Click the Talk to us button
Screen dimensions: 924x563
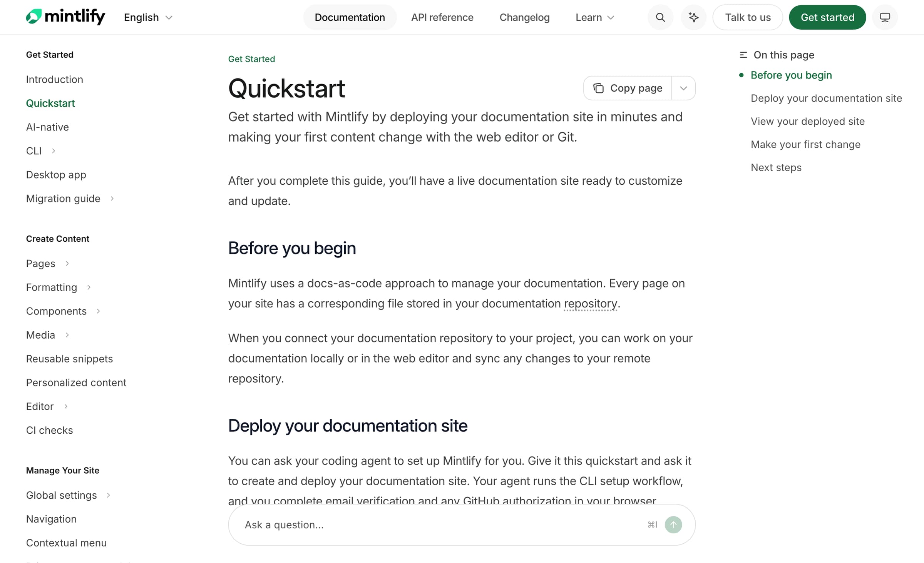(x=748, y=17)
